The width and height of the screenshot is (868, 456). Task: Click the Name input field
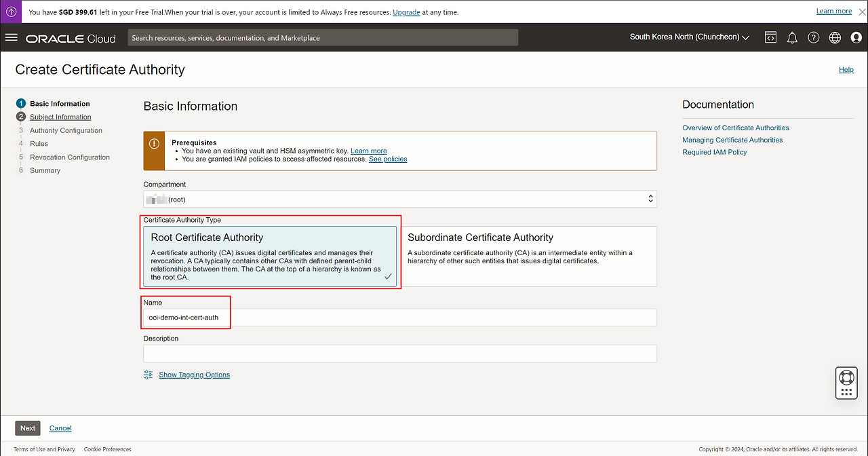[x=400, y=318]
